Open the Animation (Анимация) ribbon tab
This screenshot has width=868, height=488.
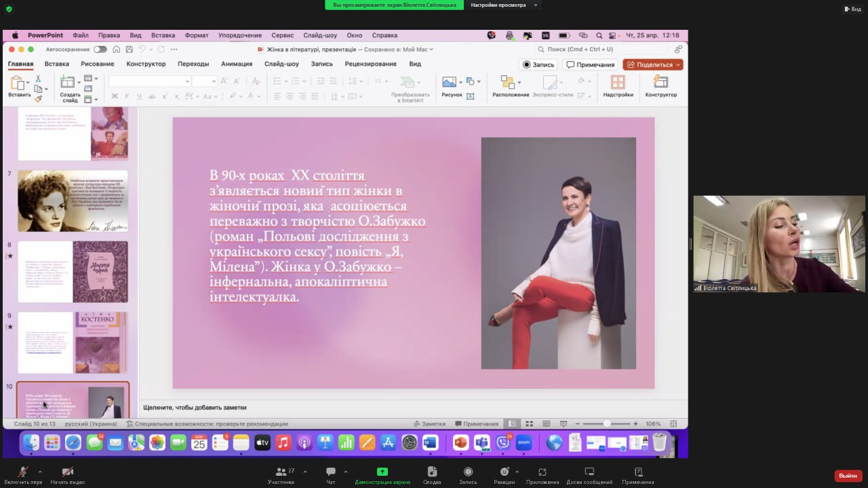tap(236, 64)
